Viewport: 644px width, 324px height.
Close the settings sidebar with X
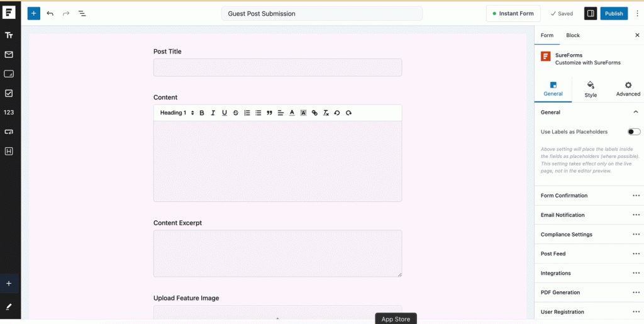[637, 35]
